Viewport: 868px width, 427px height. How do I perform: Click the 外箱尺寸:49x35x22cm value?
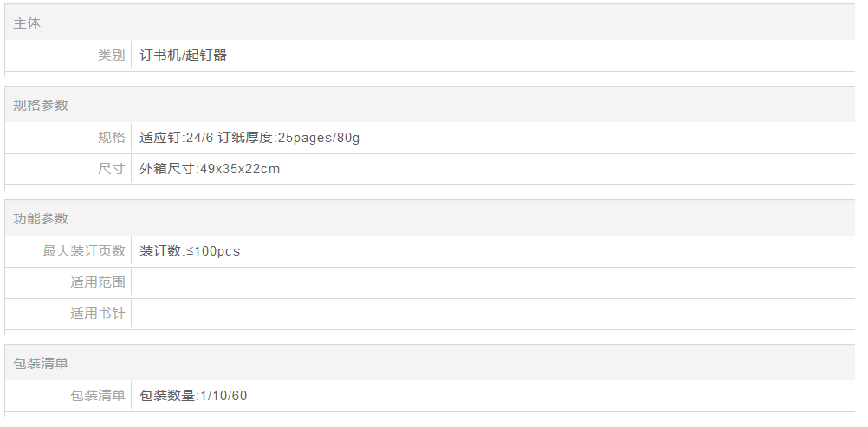pyautogui.click(x=210, y=169)
